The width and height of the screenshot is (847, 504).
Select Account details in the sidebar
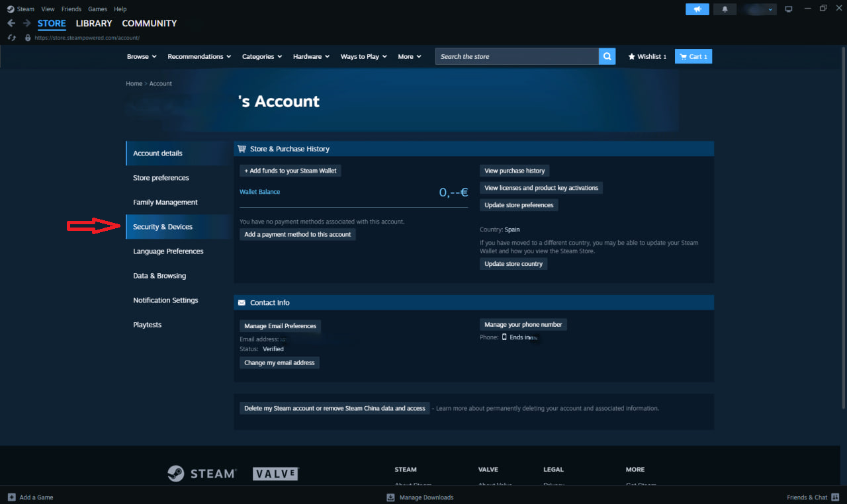tap(178, 153)
